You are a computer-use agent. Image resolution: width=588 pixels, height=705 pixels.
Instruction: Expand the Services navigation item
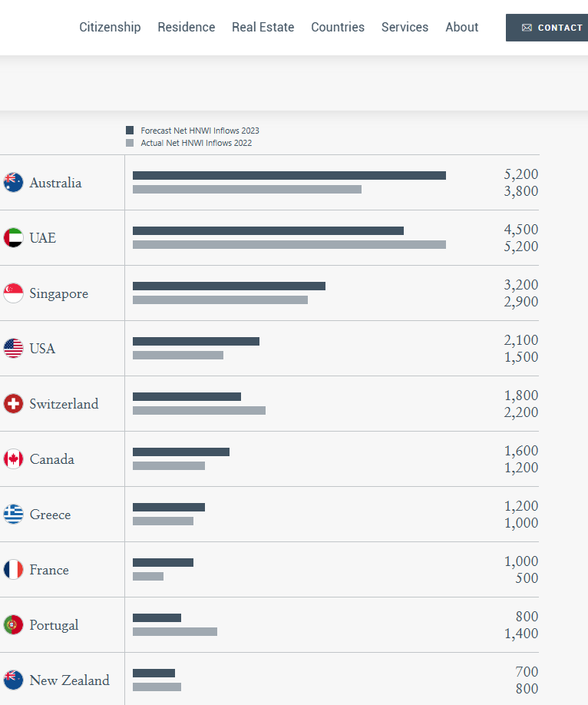point(405,27)
